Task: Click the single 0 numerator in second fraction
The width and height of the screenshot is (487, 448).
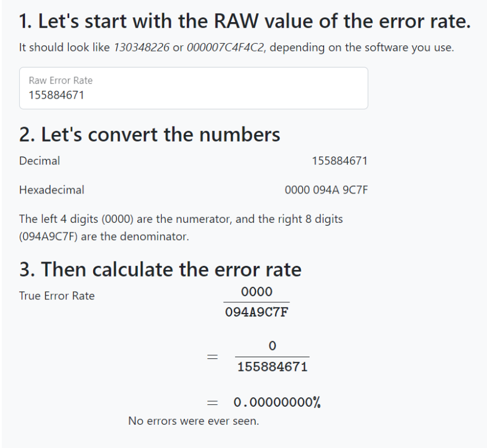Action: [x=272, y=346]
